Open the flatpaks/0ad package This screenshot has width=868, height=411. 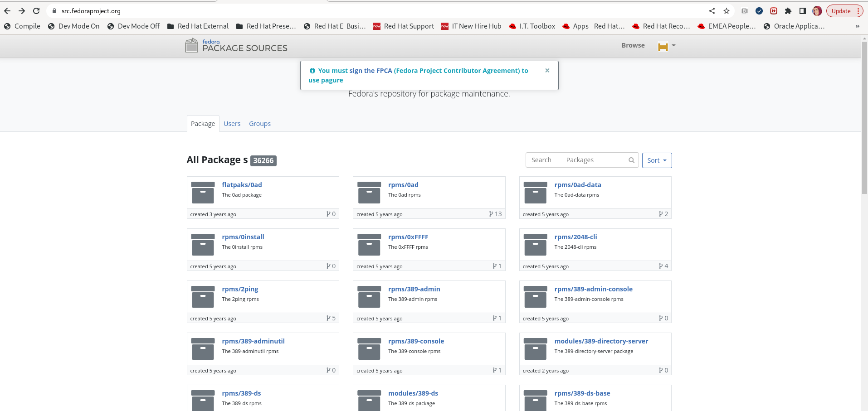(x=242, y=185)
